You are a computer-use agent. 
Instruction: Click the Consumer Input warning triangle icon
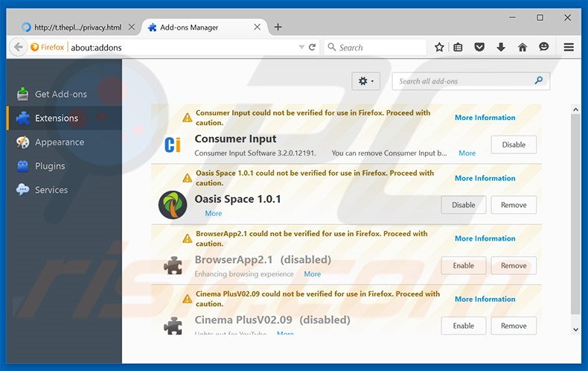click(187, 118)
